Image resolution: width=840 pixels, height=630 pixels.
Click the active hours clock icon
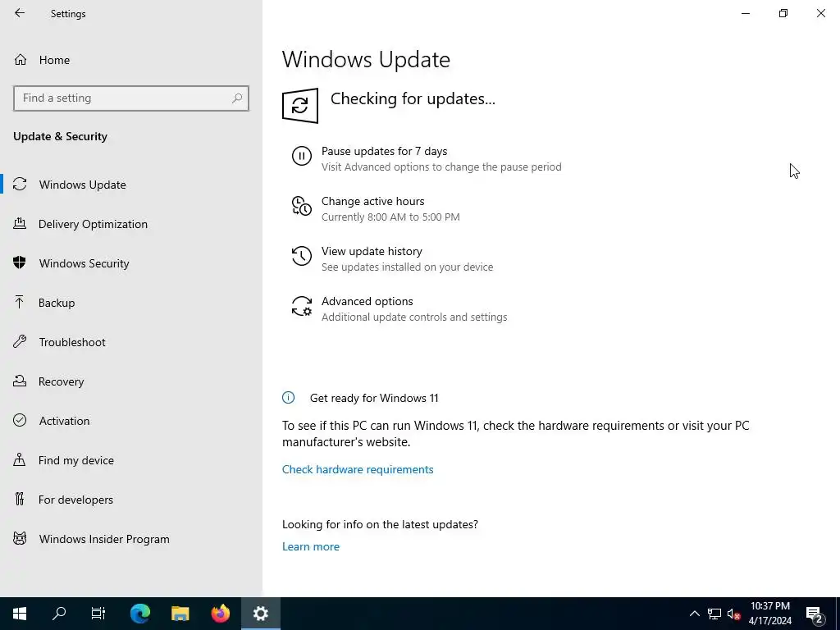[302, 206]
